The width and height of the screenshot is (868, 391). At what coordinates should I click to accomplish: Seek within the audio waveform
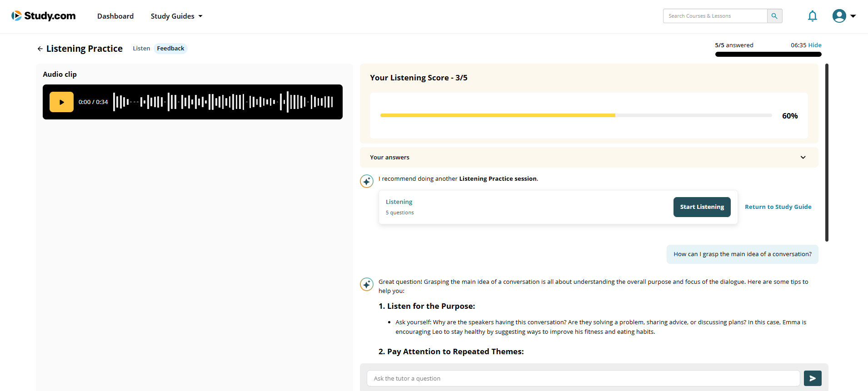(223, 102)
